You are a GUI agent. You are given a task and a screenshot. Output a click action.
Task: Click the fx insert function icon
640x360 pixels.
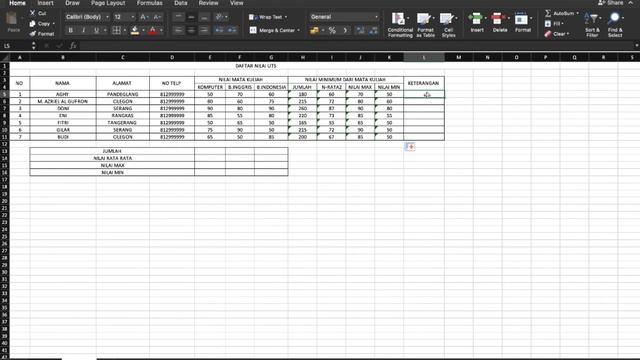(x=73, y=46)
